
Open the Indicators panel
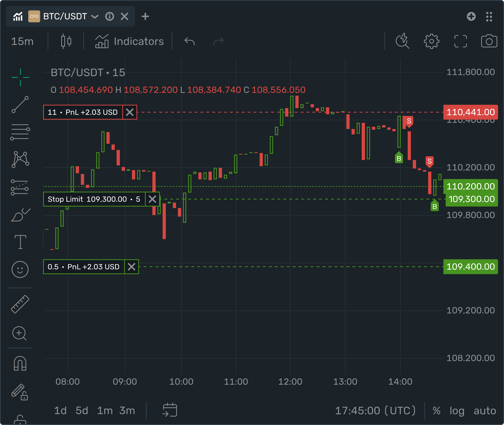tap(129, 41)
